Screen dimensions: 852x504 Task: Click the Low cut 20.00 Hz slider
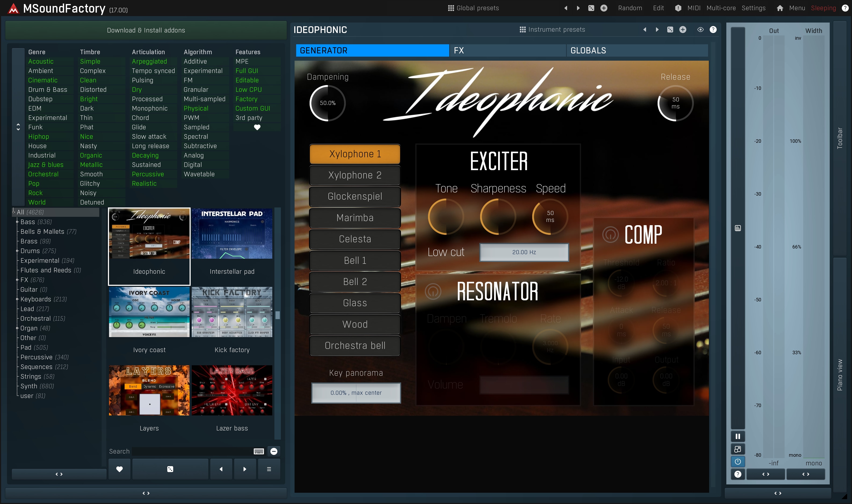524,252
